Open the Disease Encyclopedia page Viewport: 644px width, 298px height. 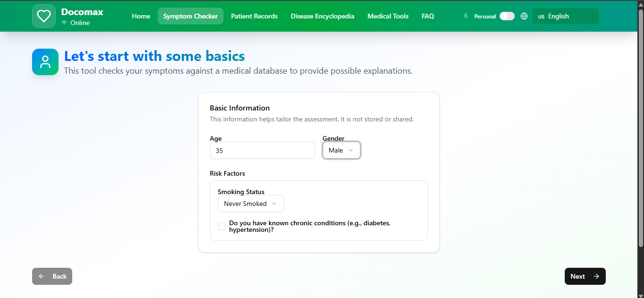[322, 16]
